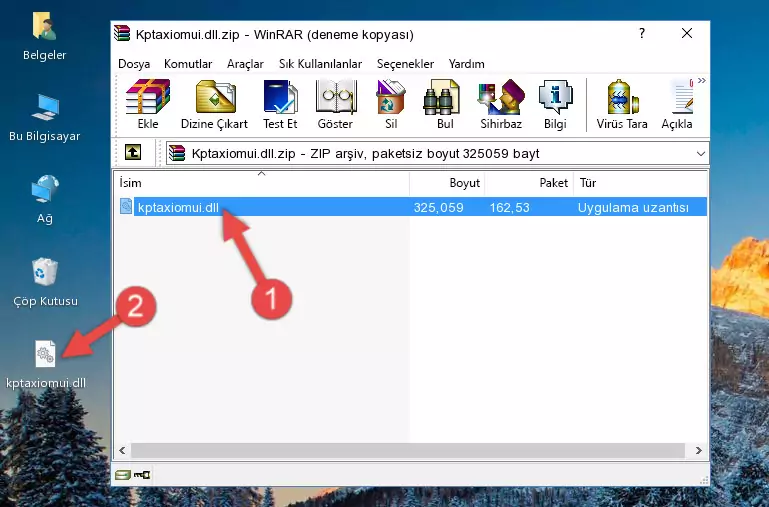The image size is (769, 507).
Task: Select kptaxiomui.dll in the file list
Action: tap(178, 207)
